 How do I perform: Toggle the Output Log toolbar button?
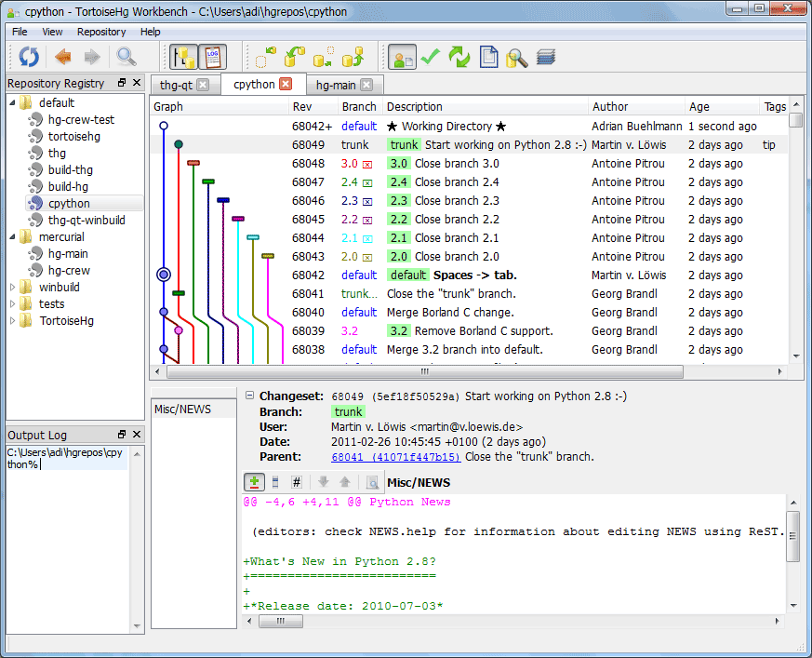(x=212, y=57)
